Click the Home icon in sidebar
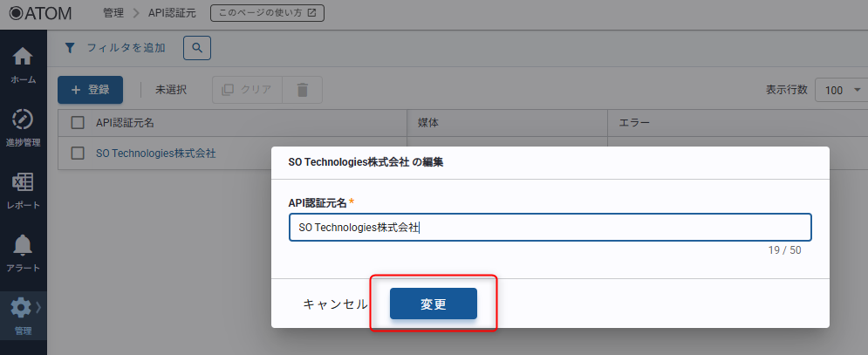 point(23,57)
